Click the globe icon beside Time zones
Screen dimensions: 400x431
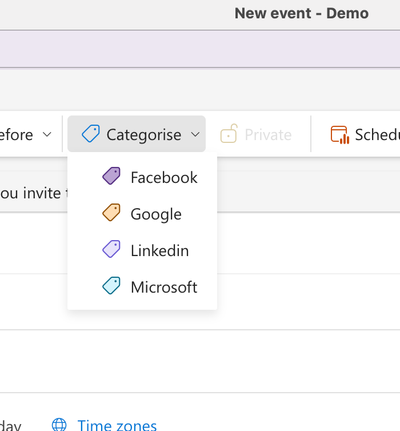[x=59, y=425]
